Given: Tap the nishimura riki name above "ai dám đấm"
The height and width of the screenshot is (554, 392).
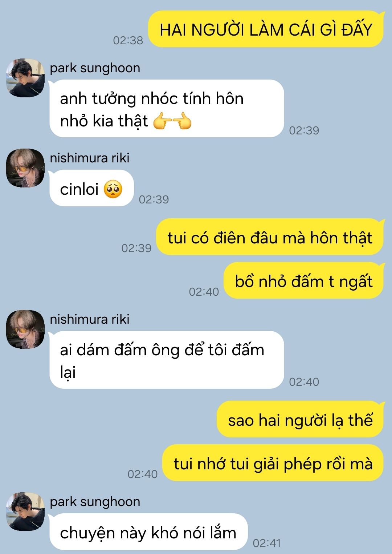Looking at the screenshot, I should click(x=90, y=319).
